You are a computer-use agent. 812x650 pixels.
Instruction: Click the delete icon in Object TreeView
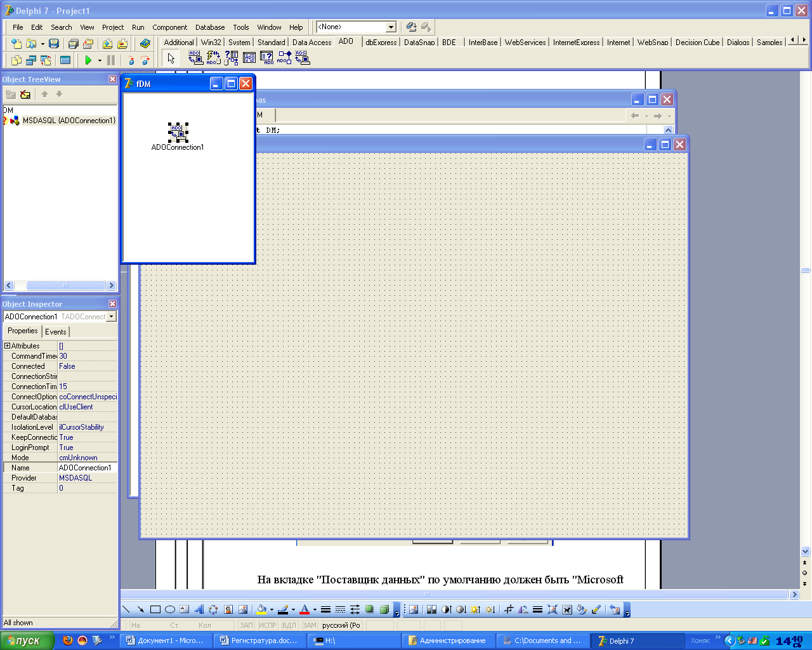click(25, 95)
